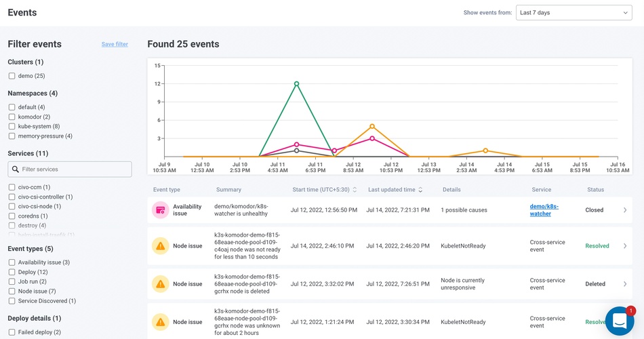Click into the Filter services search field
The width and height of the screenshot is (644, 339).
pos(70,169)
